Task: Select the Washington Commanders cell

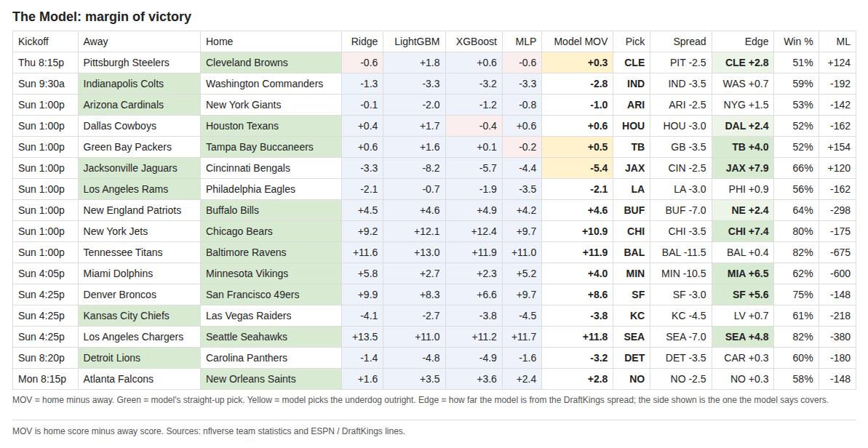Action: 271,84
